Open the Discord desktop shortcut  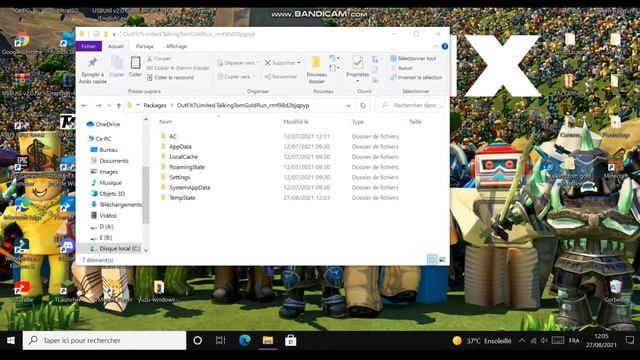pos(67,247)
